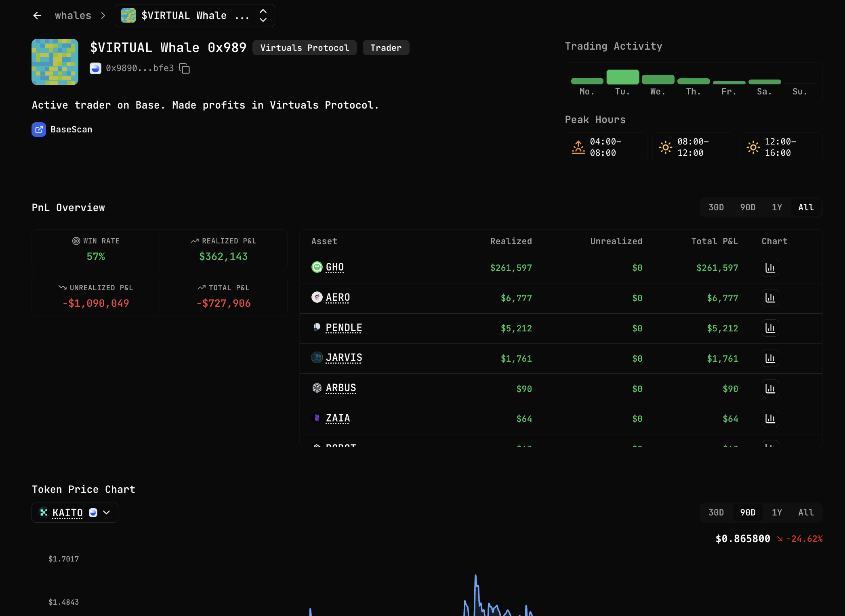Select 1Y in PnL Overview
This screenshot has width=845, height=616.
(x=776, y=207)
